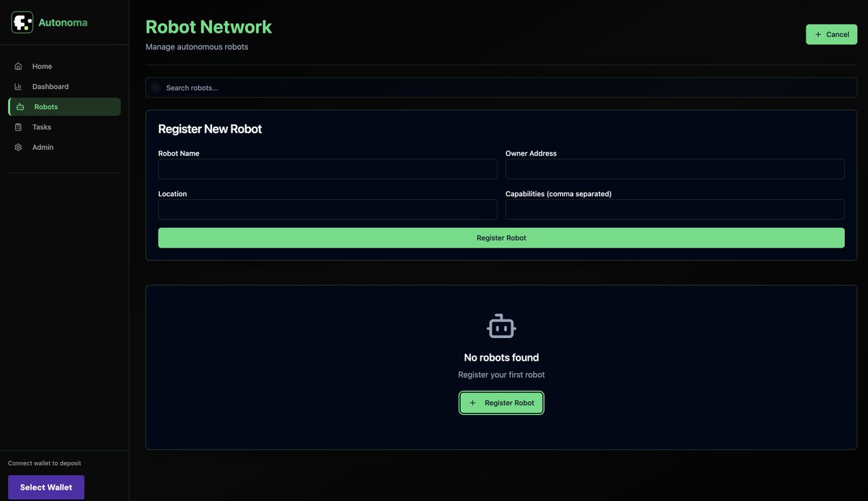Click the Connect wallet to deposit text

click(44, 463)
